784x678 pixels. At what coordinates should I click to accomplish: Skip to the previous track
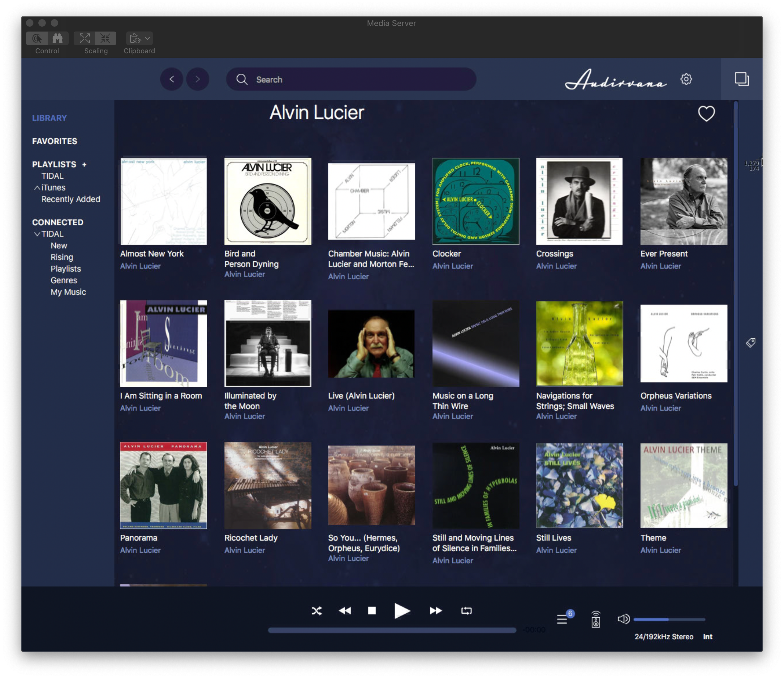coord(345,610)
